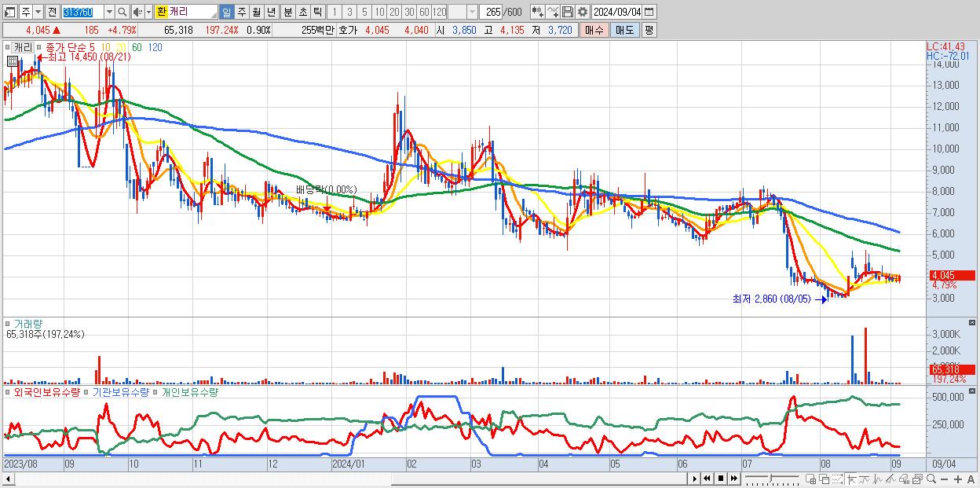The width and height of the screenshot is (980, 488).
Task: Click the play button in bottom toolbar
Action: 694,479
